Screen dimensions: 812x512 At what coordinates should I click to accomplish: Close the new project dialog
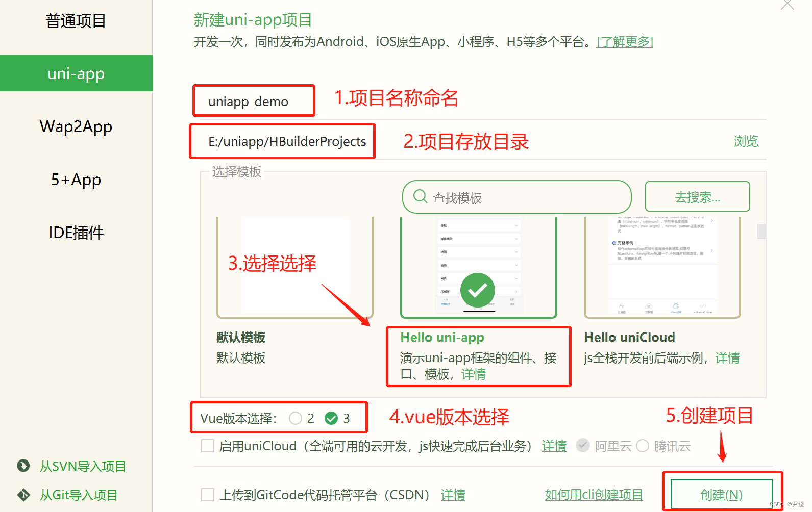tap(788, 5)
